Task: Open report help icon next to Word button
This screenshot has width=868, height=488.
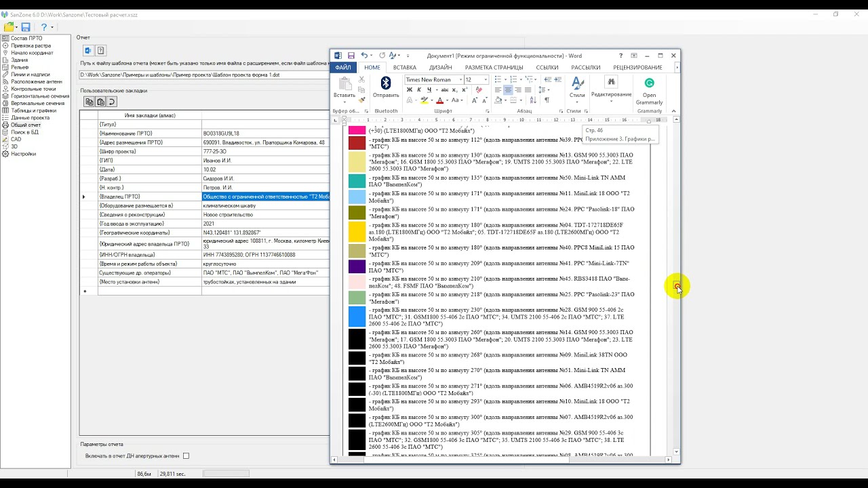Action: tap(100, 50)
